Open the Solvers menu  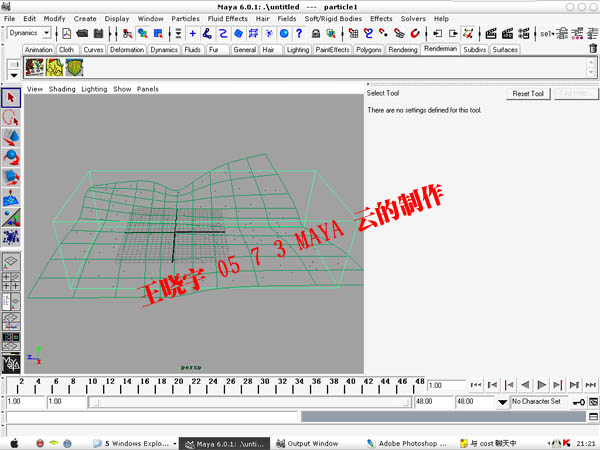[x=413, y=19]
